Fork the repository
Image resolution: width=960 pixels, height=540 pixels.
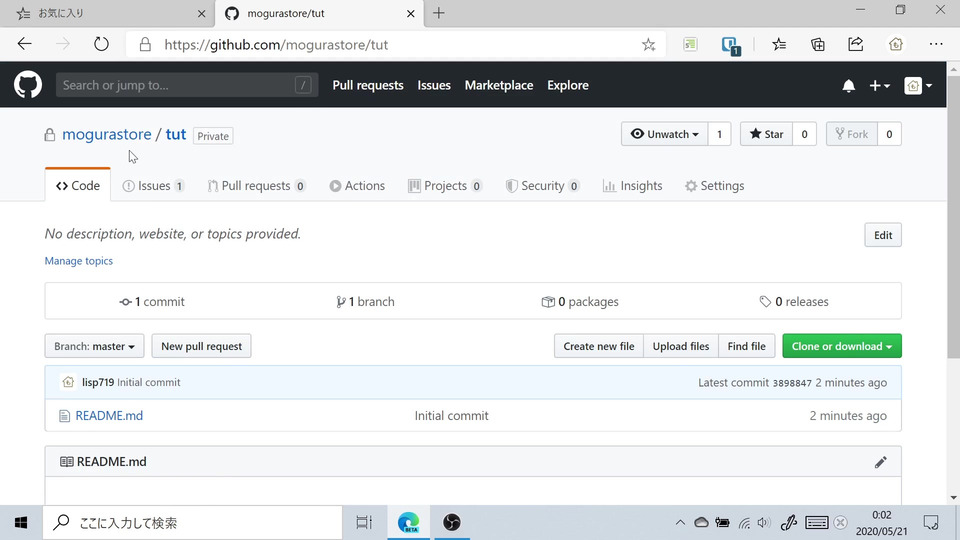pyautogui.click(x=852, y=134)
